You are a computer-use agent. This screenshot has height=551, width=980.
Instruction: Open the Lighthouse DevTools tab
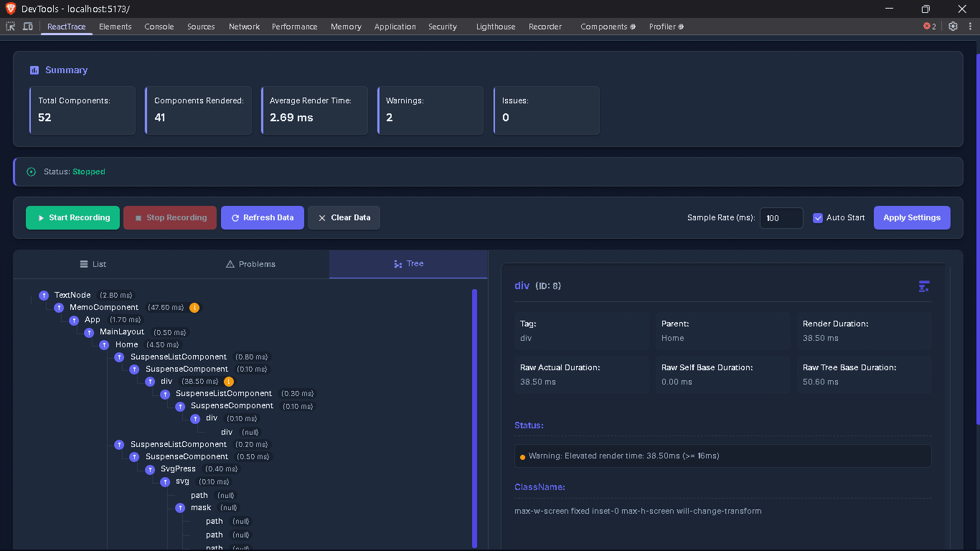pyautogui.click(x=496, y=27)
